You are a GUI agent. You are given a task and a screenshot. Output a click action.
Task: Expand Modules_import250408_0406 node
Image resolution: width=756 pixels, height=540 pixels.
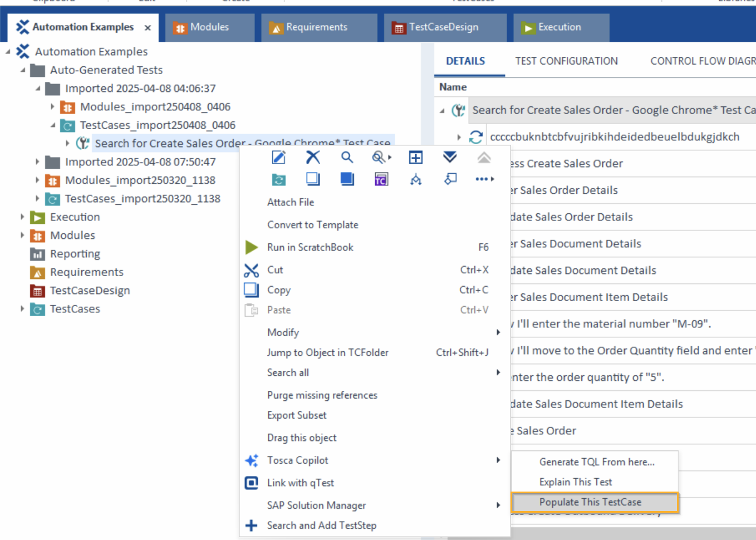click(52, 106)
